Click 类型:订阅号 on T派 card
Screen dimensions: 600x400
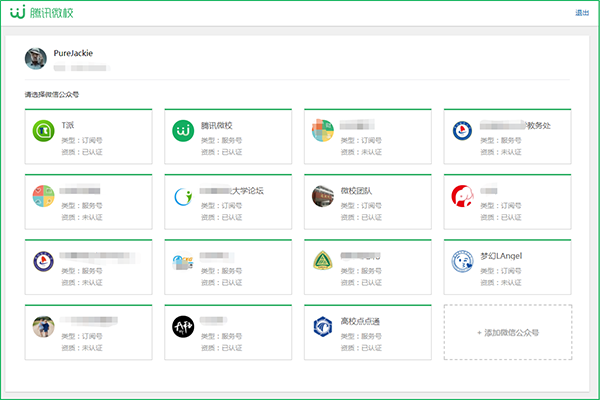[82, 140]
